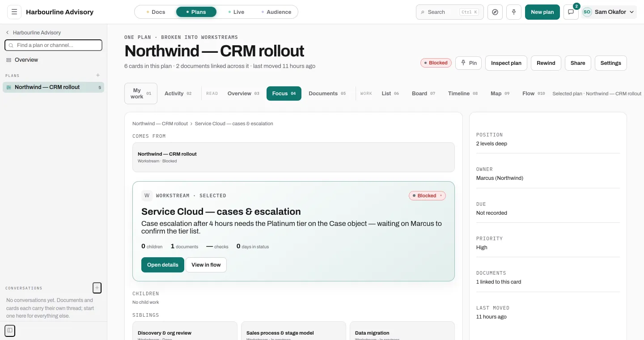This screenshot has width=644, height=340.
Task: Open the Northwind — CRM rollout parent card
Action: coord(293,157)
